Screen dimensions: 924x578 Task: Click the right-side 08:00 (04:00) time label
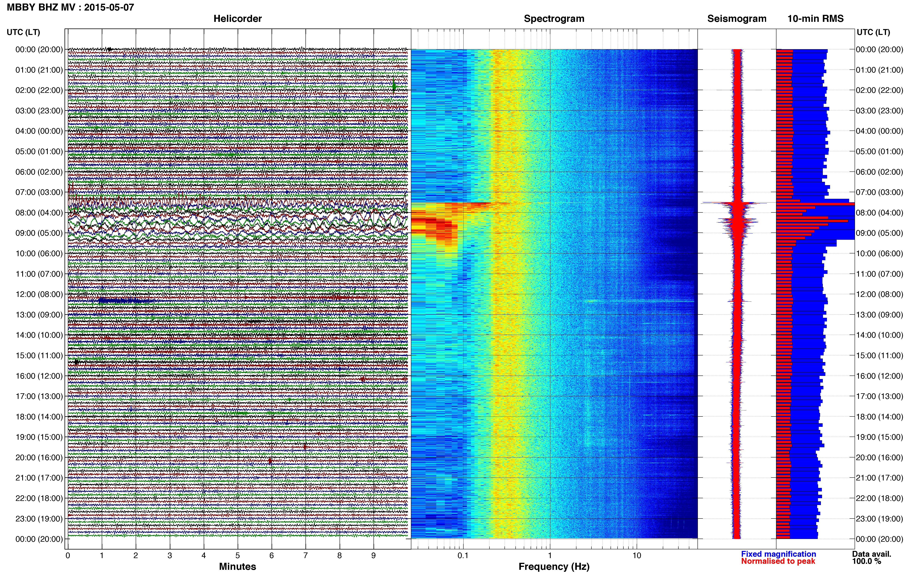click(x=880, y=213)
